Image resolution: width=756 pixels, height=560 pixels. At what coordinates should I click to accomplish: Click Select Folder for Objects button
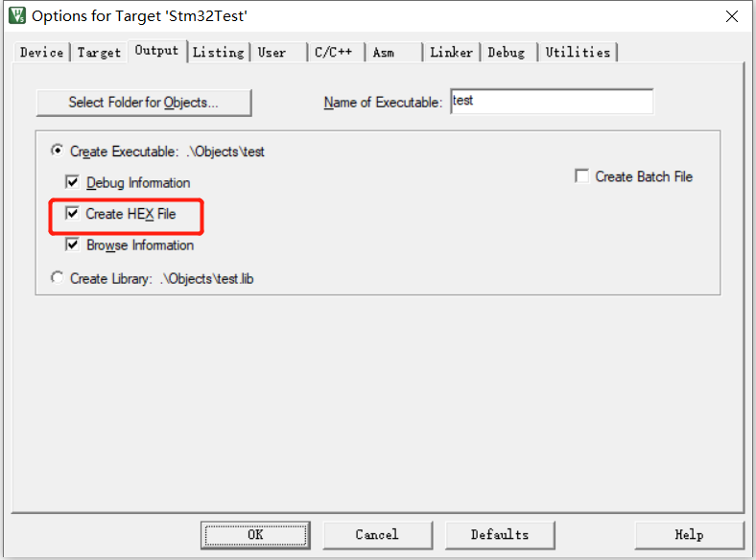click(x=144, y=103)
